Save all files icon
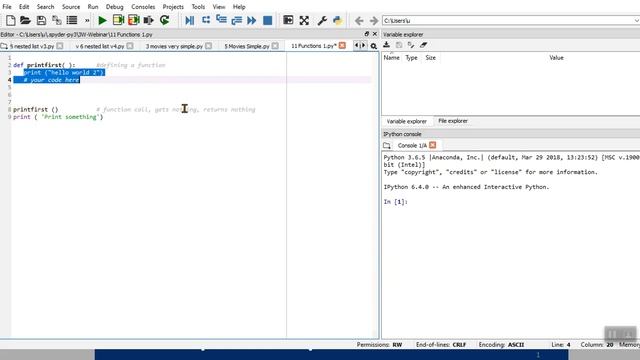 [x=57, y=20]
